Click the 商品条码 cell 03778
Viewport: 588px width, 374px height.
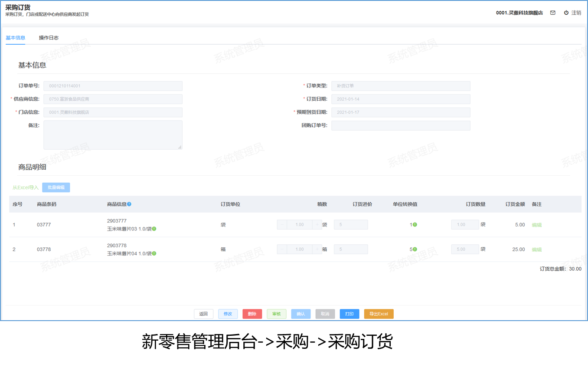point(44,249)
